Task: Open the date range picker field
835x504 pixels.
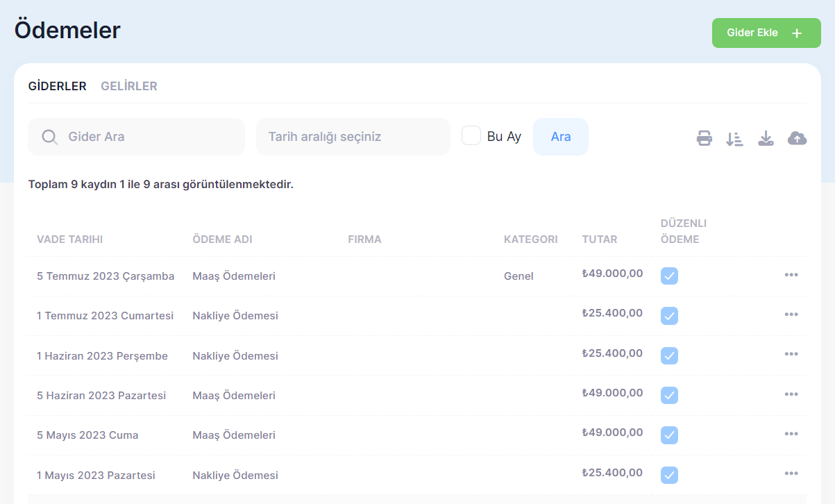Action: [x=353, y=137]
